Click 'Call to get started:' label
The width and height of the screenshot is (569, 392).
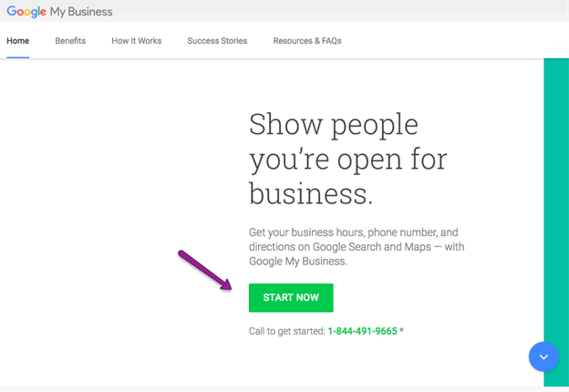287,331
